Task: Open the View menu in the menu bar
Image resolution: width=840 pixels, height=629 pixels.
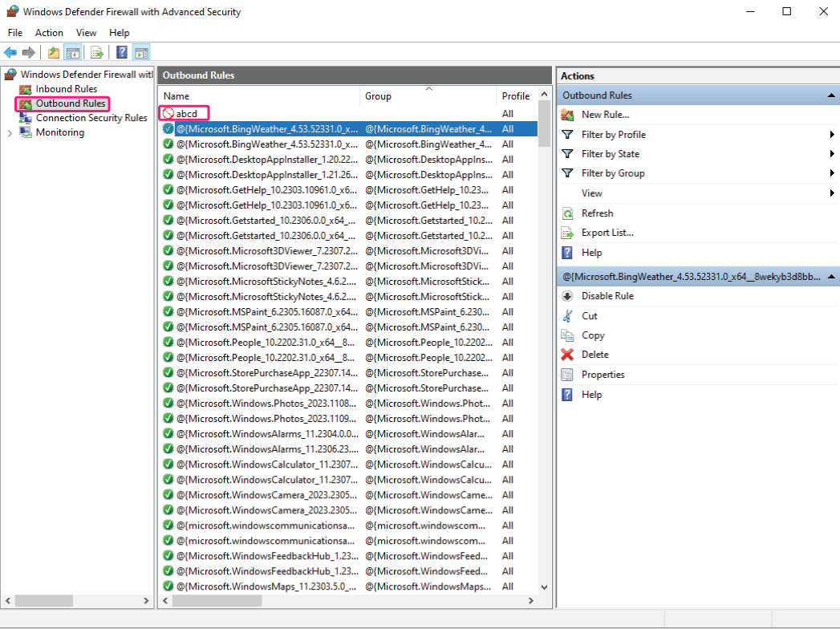Action: click(x=86, y=33)
